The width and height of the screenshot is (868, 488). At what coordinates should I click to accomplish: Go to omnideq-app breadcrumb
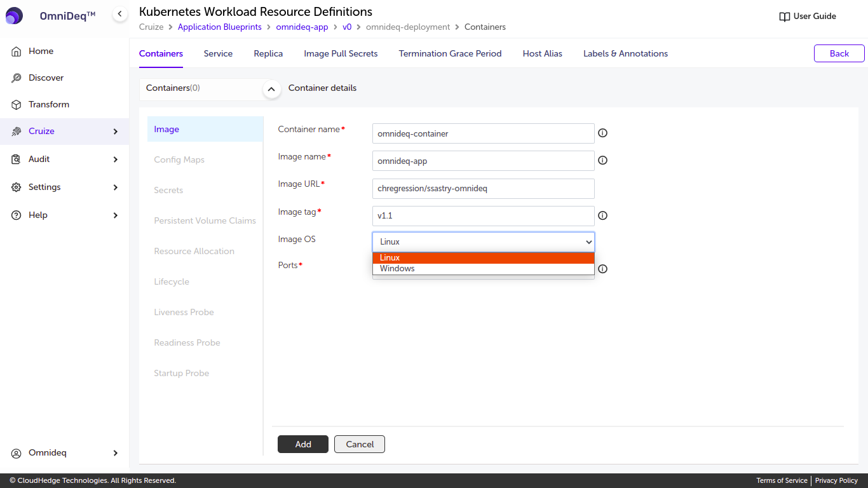tap(302, 27)
